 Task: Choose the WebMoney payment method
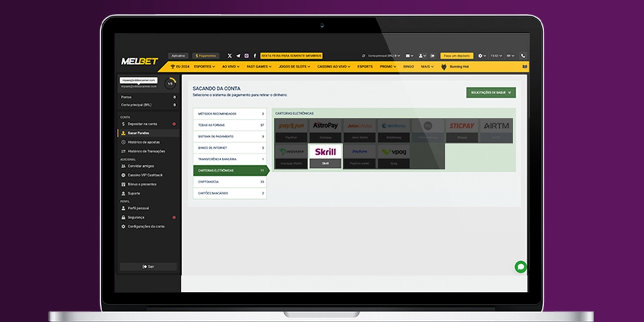(x=393, y=131)
